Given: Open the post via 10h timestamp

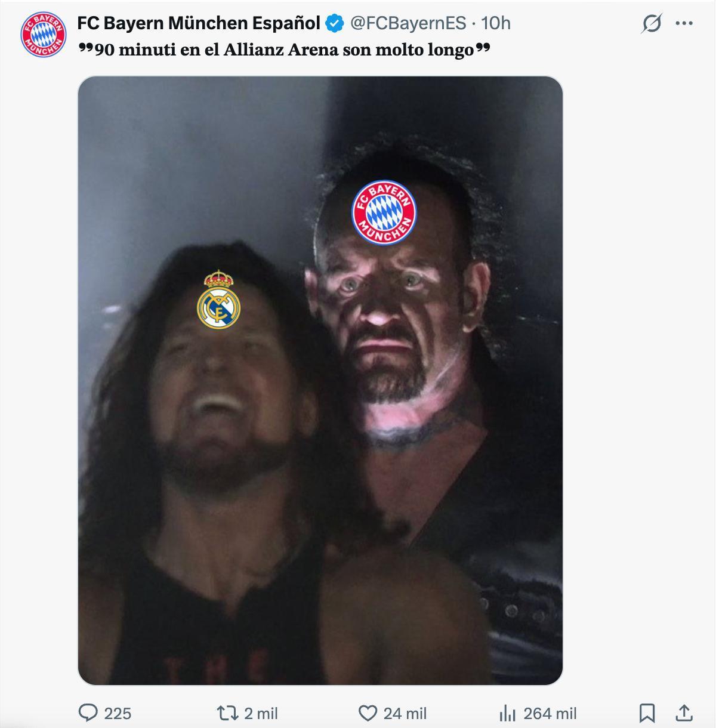Looking at the screenshot, I should pos(496,23).
